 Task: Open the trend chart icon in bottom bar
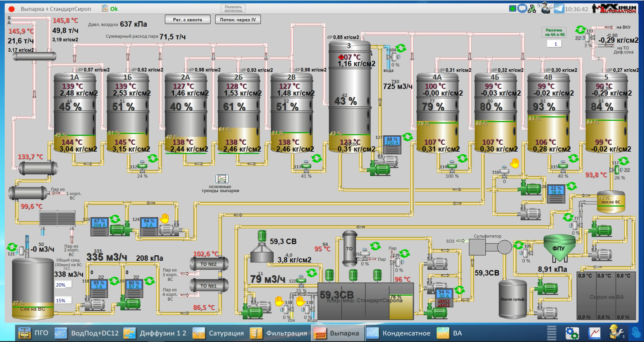[594, 333]
